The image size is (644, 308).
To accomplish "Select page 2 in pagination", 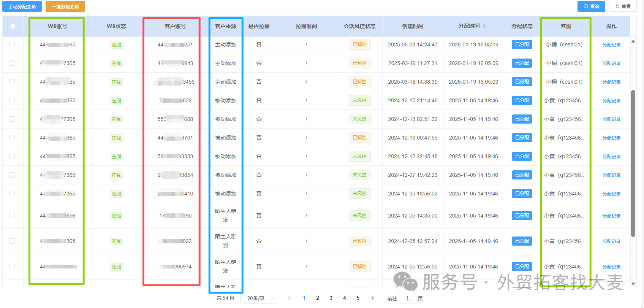I will (318, 298).
